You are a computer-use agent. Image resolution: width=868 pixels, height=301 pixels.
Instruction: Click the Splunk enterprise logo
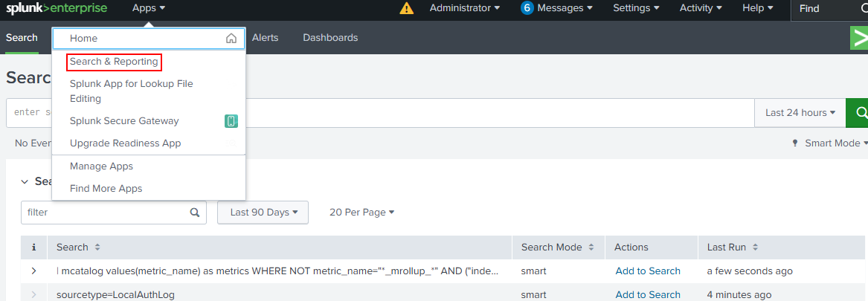57,8
